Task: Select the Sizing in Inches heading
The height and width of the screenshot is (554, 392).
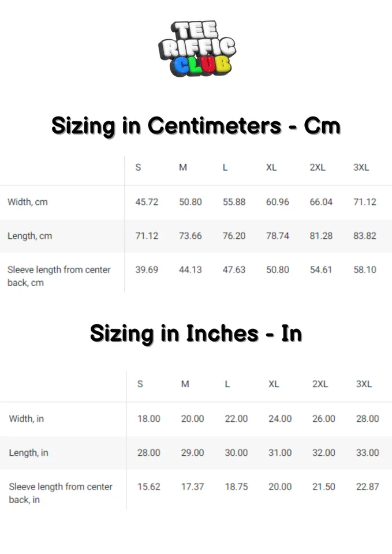Action: point(196,334)
